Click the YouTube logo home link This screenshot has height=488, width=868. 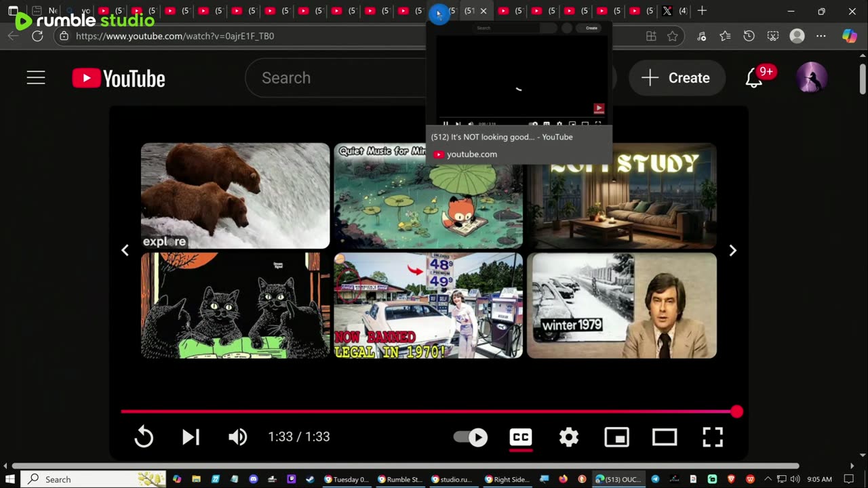point(119,79)
